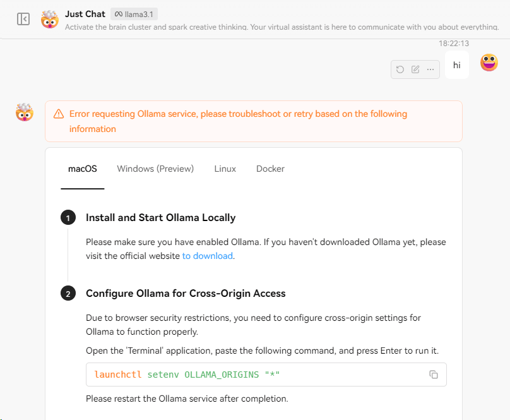Open the Docker instructions tab

[x=270, y=169]
